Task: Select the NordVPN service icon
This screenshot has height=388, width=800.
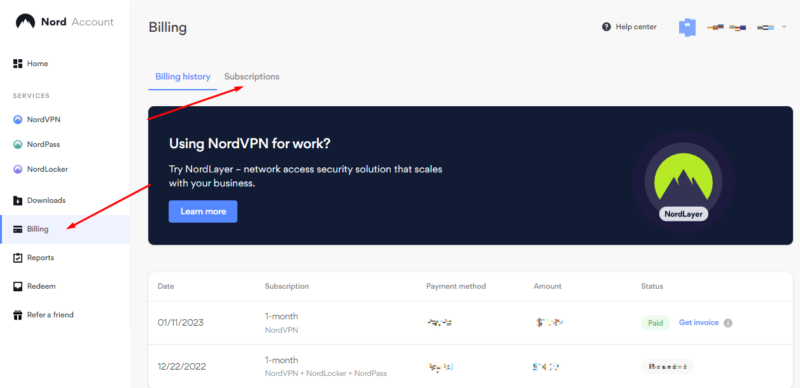Action: pyautogui.click(x=18, y=120)
